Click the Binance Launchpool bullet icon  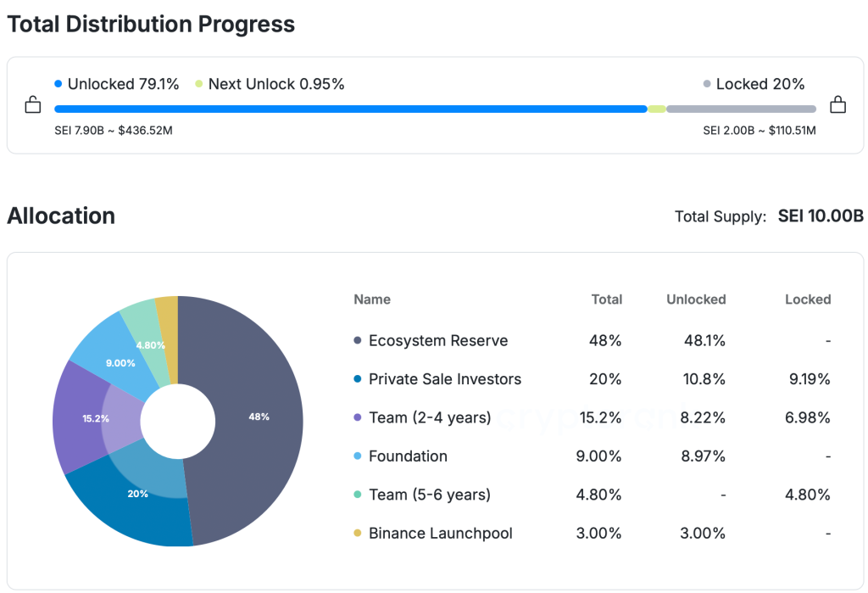(x=359, y=534)
